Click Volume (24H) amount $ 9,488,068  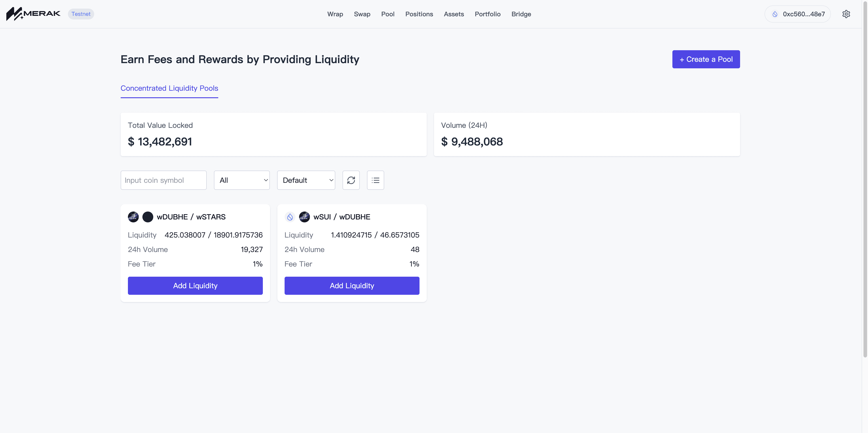(472, 142)
